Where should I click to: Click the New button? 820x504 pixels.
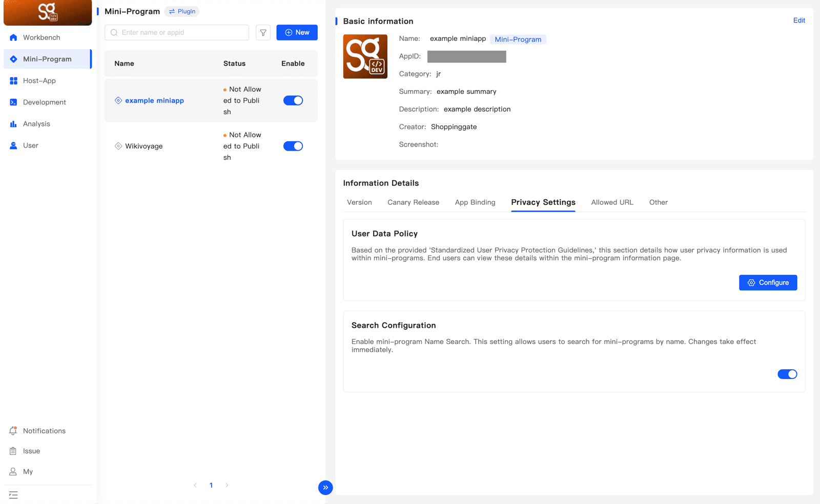pyautogui.click(x=297, y=32)
